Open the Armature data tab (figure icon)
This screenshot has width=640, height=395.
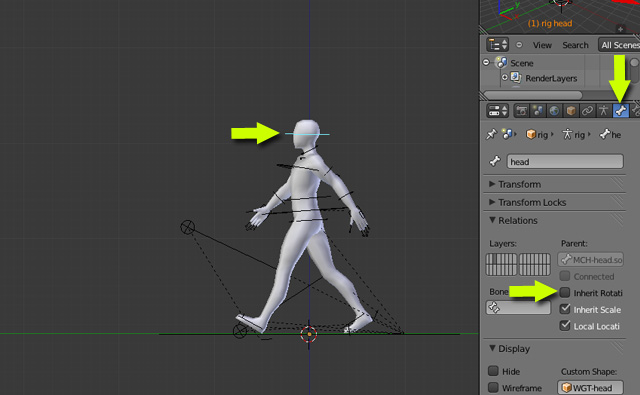click(x=604, y=111)
